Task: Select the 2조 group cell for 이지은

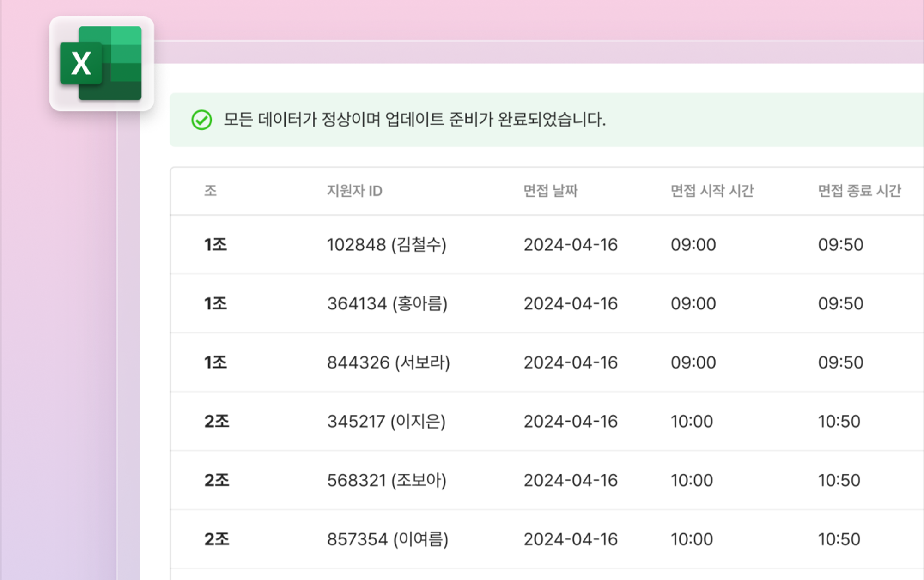Action: pyautogui.click(x=216, y=422)
